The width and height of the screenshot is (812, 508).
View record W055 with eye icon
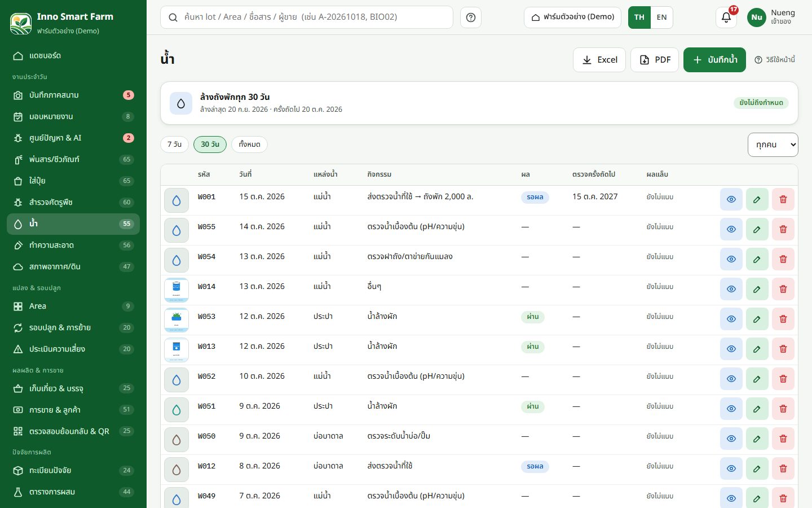point(731,229)
